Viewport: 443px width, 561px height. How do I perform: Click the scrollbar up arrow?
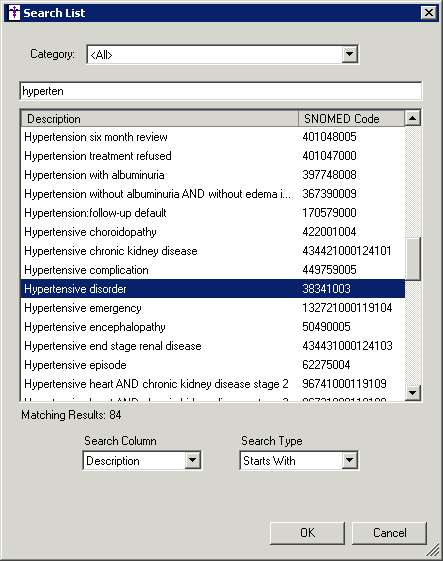pyautogui.click(x=413, y=118)
